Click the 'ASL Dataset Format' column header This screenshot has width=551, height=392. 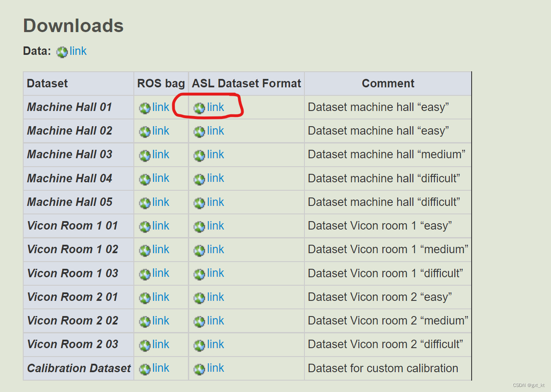tap(247, 84)
